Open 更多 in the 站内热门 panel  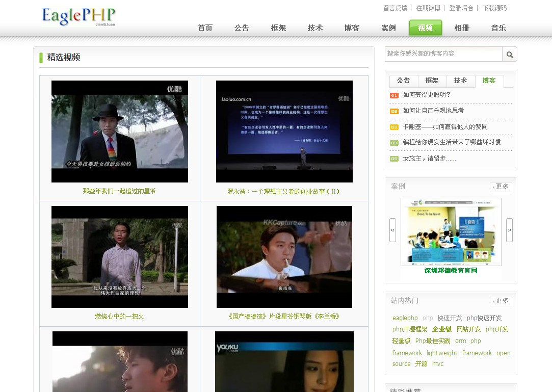point(501,301)
